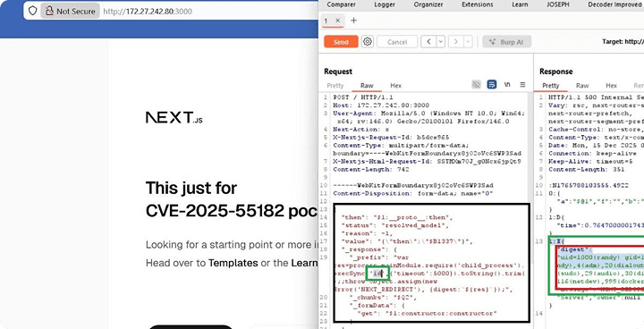644x329 pixels.
Task: Close Repeater tab 1 with its X
Action: pos(337,21)
